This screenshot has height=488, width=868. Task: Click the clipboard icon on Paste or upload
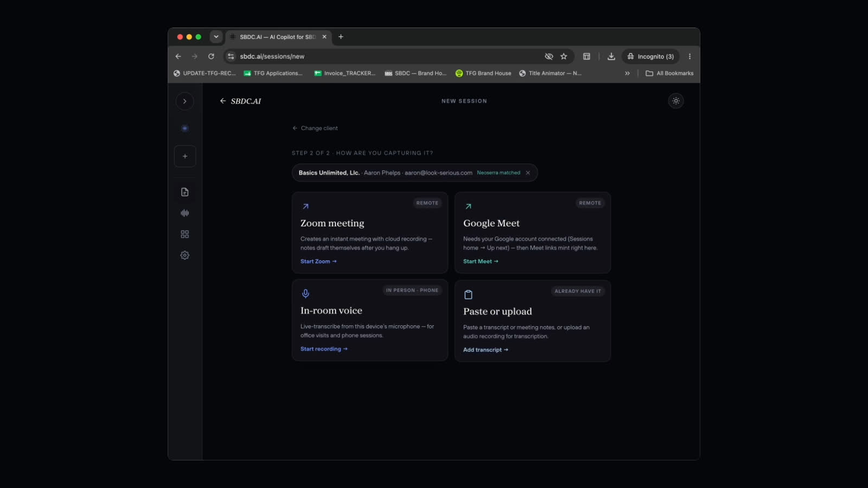click(x=468, y=295)
